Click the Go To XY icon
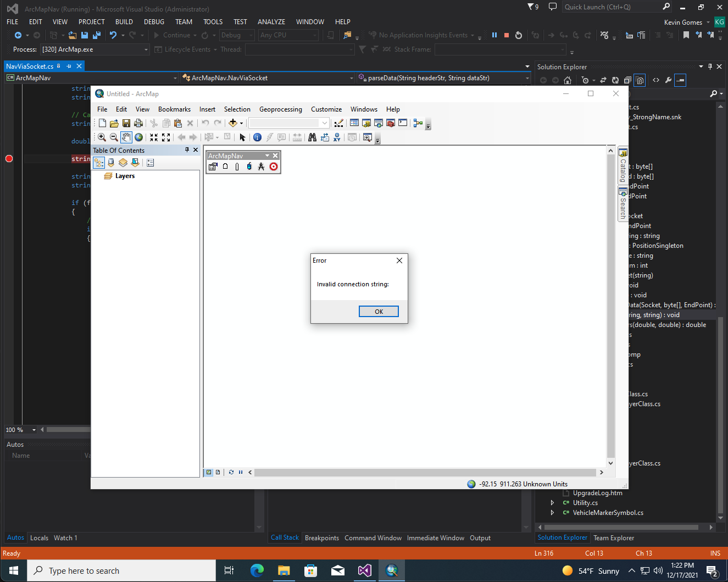This screenshot has height=582, width=728. pos(337,137)
